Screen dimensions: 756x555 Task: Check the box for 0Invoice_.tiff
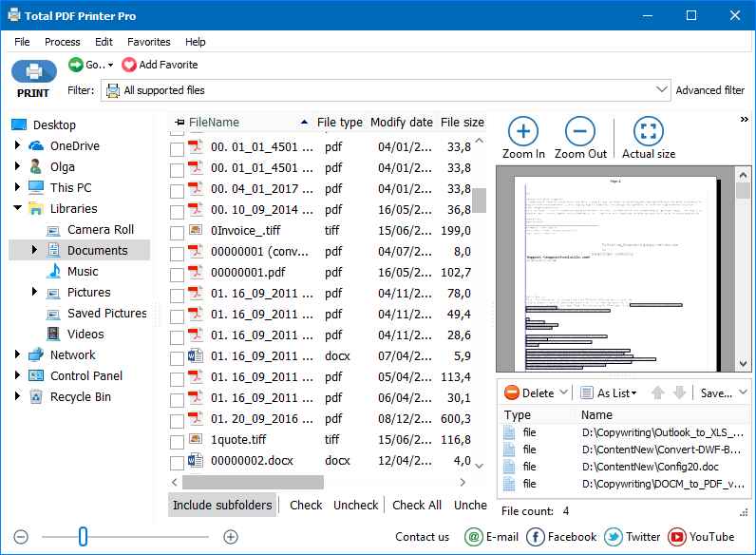coord(177,232)
